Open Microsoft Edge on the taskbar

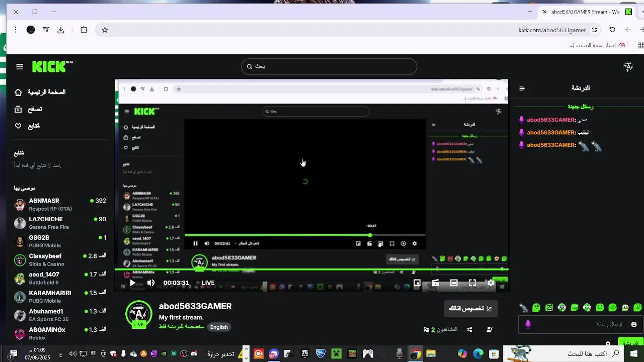478,354
